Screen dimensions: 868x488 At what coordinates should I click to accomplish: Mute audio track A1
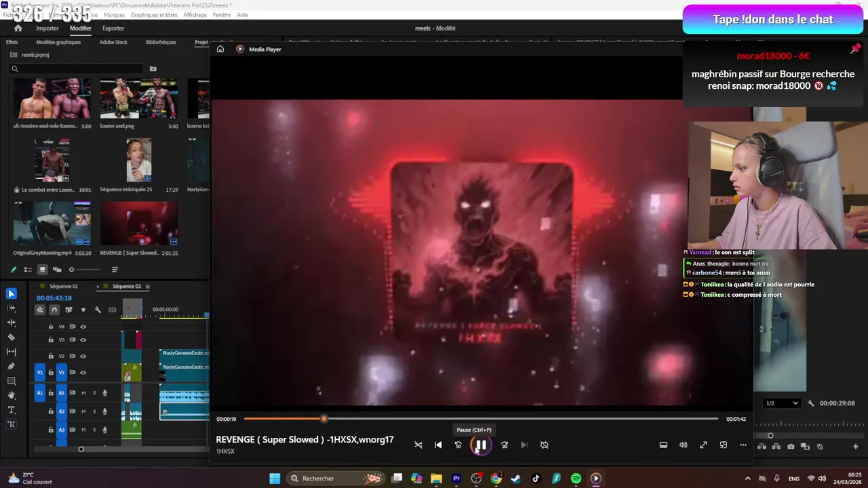(x=83, y=393)
